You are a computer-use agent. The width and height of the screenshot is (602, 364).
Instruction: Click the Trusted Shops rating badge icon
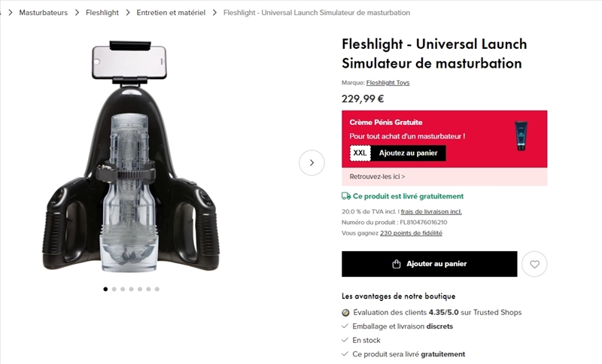click(345, 313)
